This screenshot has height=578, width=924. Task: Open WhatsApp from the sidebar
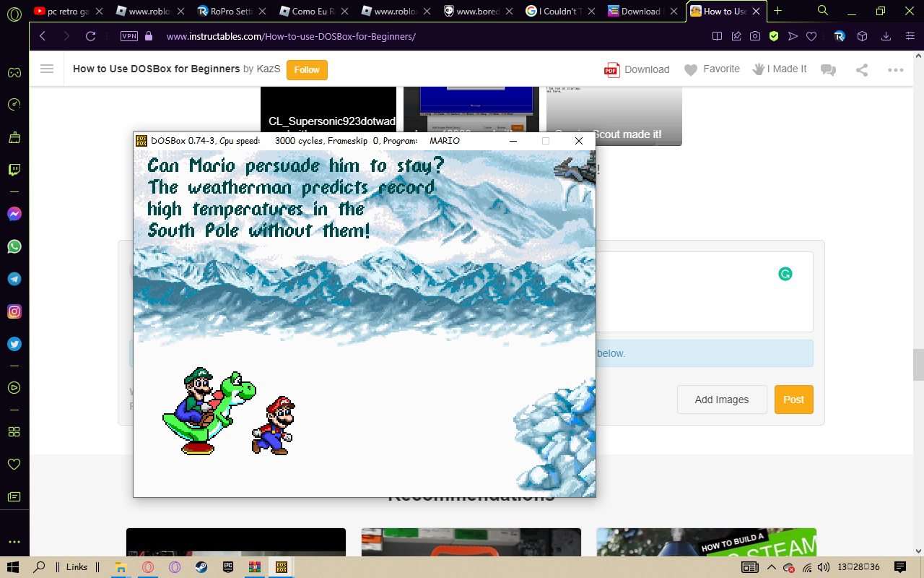pyautogui.click(x=14, y=246)
